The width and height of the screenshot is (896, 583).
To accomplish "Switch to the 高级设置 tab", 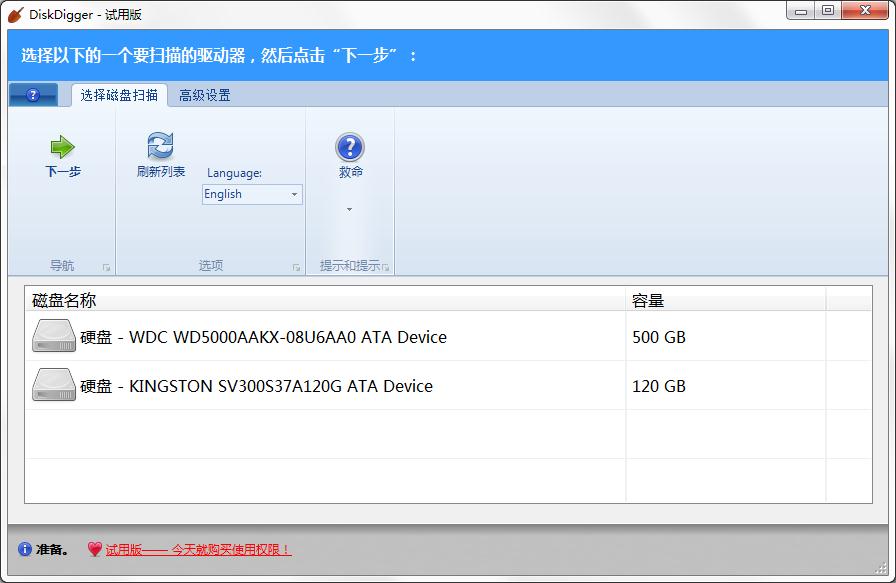I will (205, 95).
